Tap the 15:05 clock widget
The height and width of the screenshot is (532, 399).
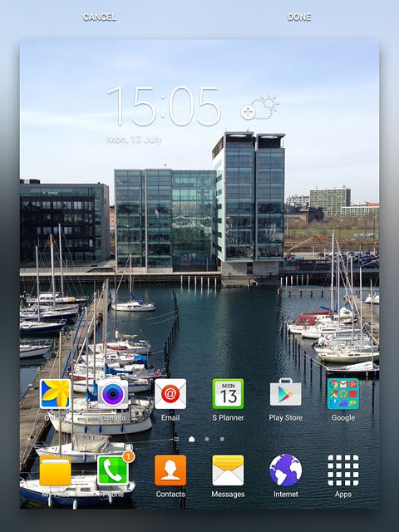pos(165,106)
